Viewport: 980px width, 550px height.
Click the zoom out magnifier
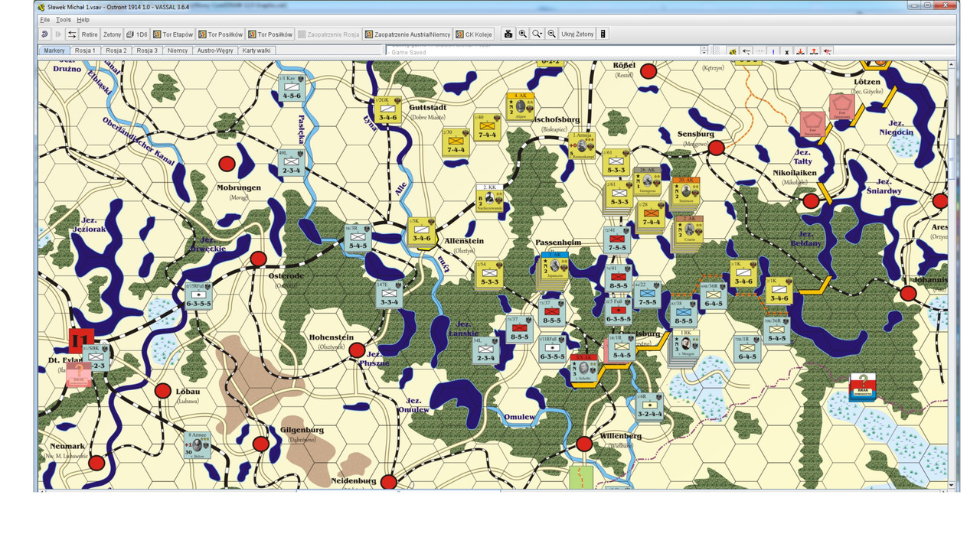click(552, 34)
